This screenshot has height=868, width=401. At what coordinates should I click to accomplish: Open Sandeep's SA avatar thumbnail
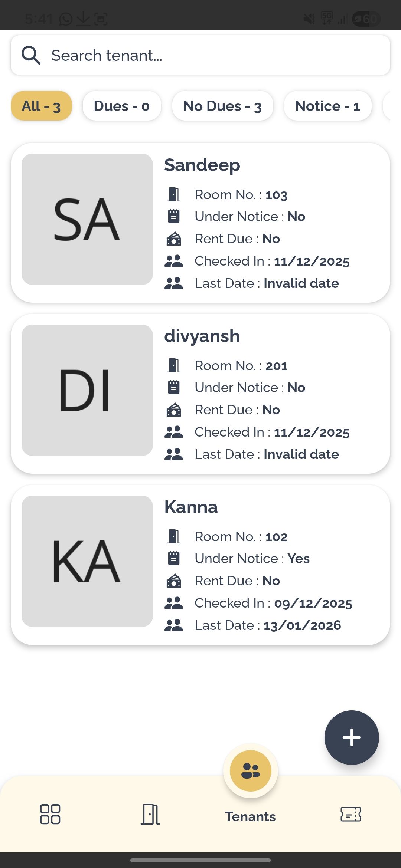click(87, 219)
